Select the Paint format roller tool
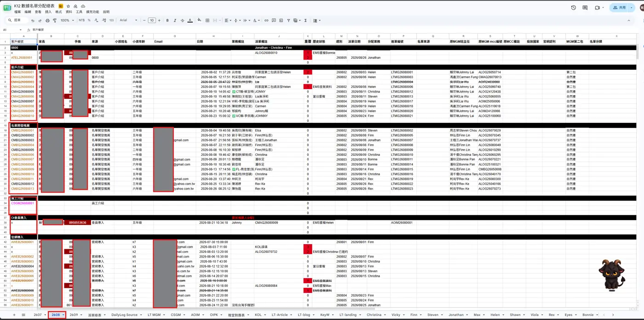The width and height of the screenshot is (644, 320). (x=55, y=20)
